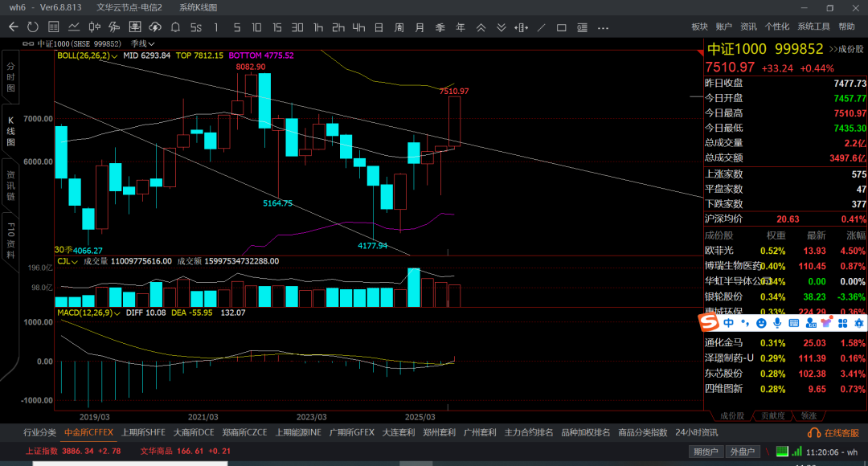This screenshot has width=868, height=466.
Task: Open the alert bell icon
Action: (x=175, y=27)
